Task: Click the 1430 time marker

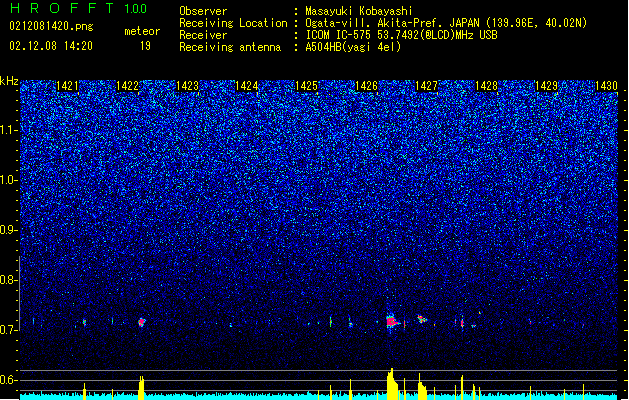Action: click(606, 86)
